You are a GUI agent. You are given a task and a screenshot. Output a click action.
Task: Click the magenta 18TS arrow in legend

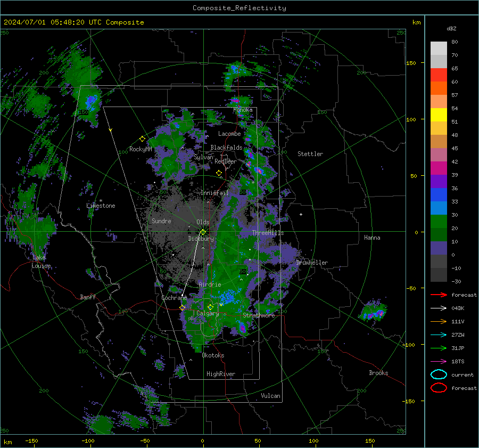[x=439, y=362]
